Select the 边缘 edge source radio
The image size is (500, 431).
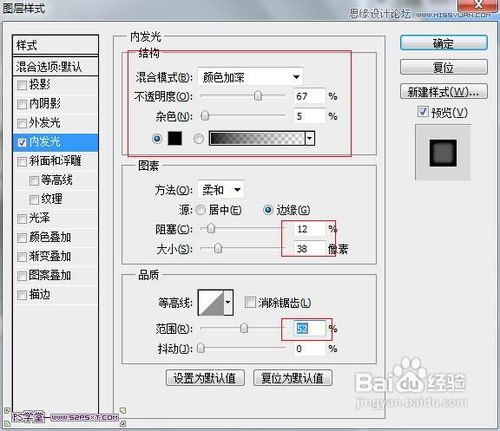268,210
